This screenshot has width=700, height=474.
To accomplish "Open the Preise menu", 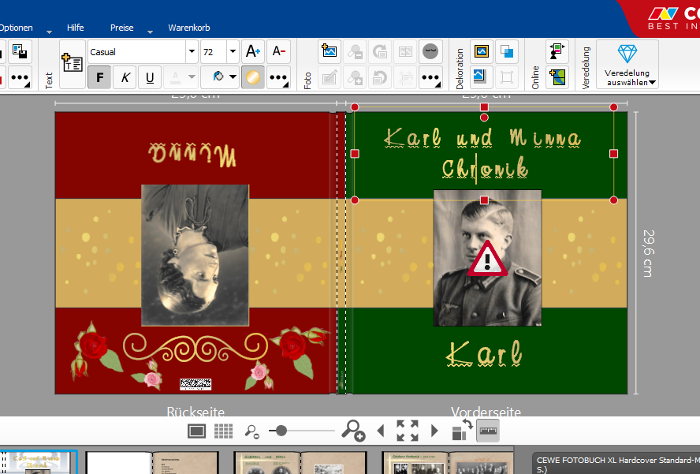I will click(122, 28).
